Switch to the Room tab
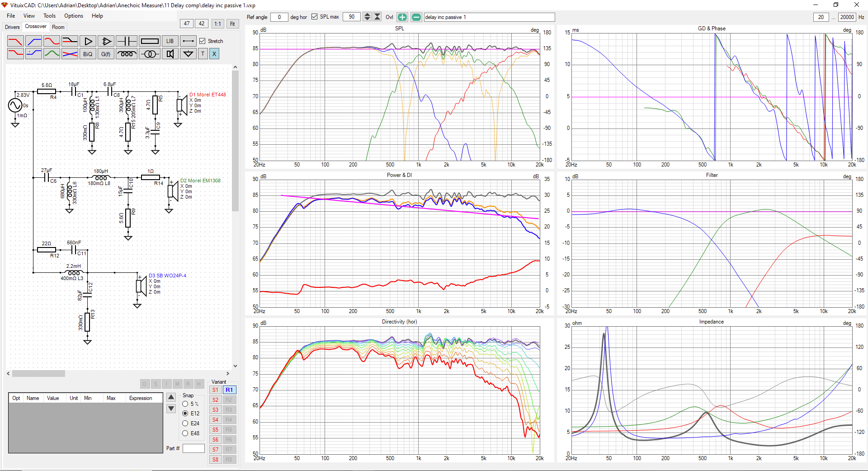The height and width of the screenshot is (471, 868). pos(58,27)
